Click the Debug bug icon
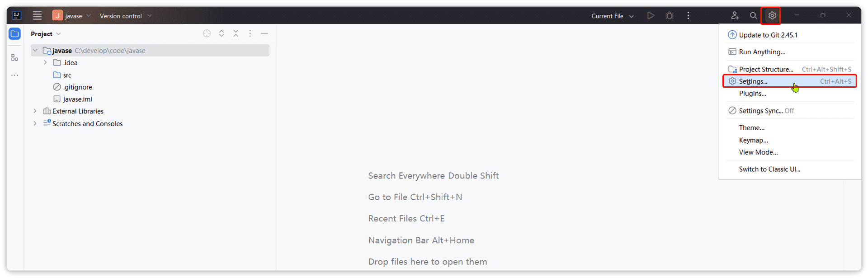Image resolution: width=868 pixels, height=278 pixels. pos(670,16)
